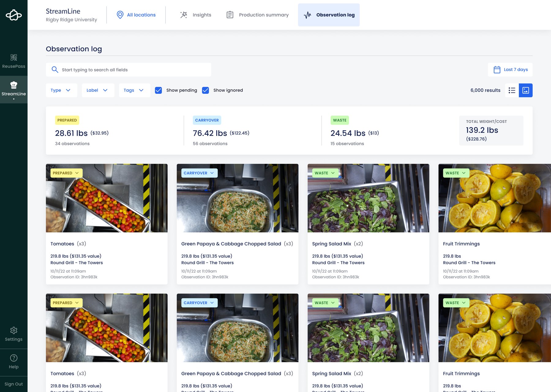This screenshot has height=392, width=551.
Task: Switch to list view
Action: pos(512,90)
